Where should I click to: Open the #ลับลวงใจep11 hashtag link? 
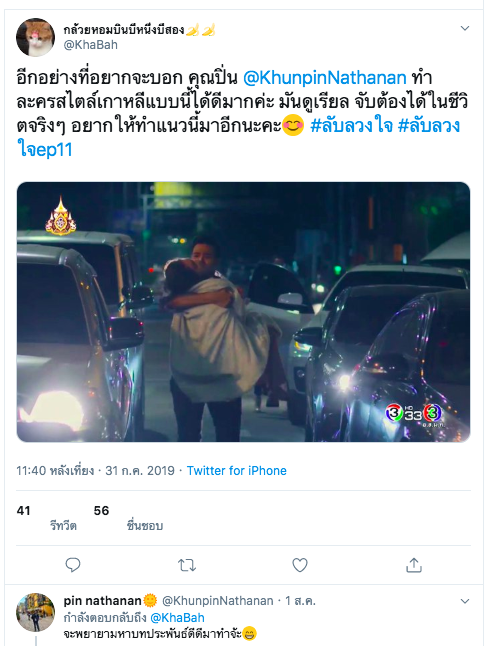pos(238,137)
